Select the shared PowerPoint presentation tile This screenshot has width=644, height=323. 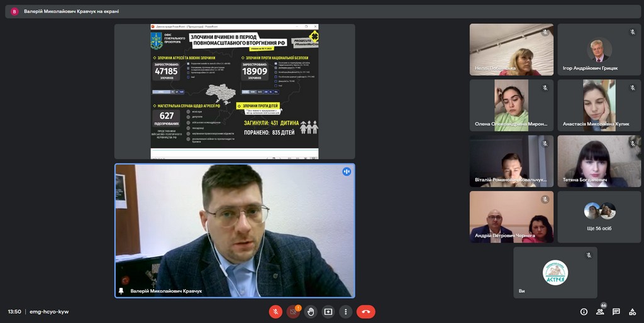235,92
